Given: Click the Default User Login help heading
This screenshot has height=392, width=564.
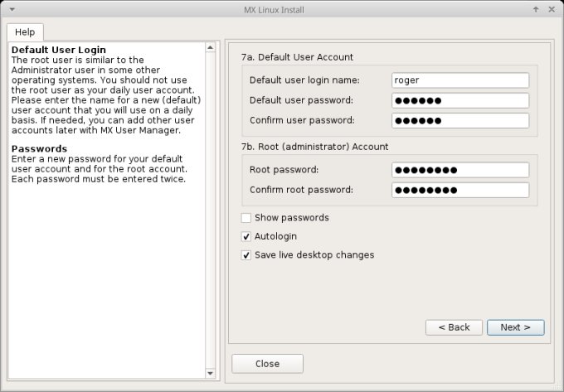Looking at the screenshot, I should click(59, 50).
